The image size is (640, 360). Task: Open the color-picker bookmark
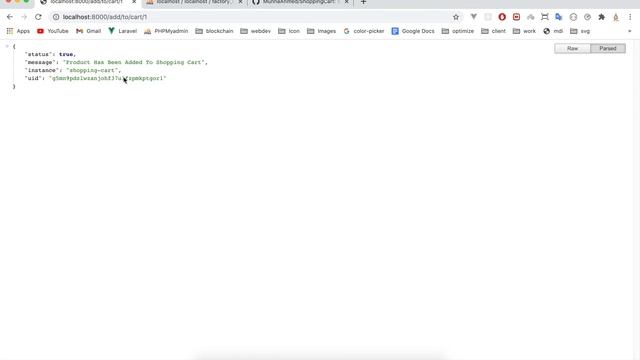(x=364, y=31)
